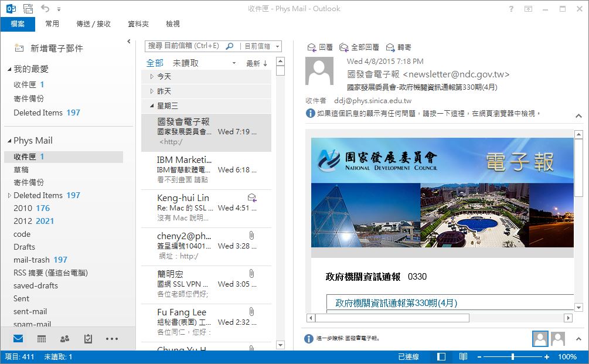This screenshot has height=364, width=589.
Task: Open the Mail view icon in navigation bar
Action: click(18, 339)
